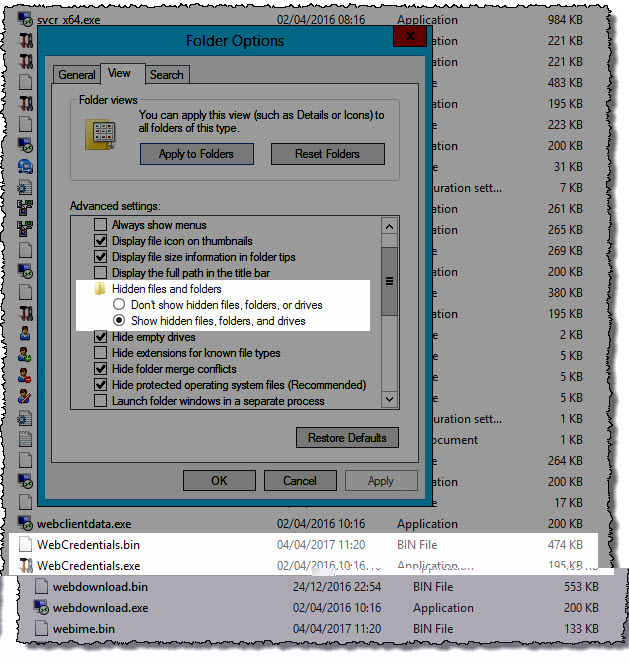Click the WebCredentials.exe application icon
The height and width of the screenshot is (664, 629).
pos(25,566)
